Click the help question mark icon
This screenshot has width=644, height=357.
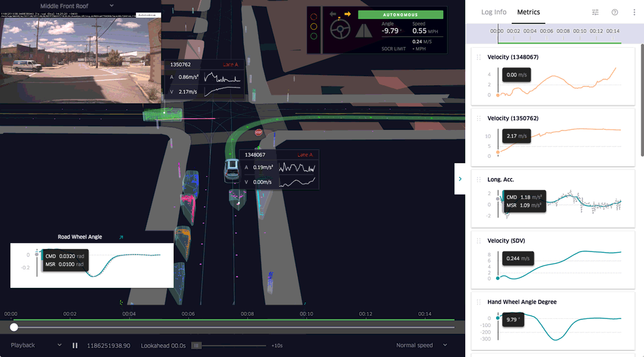614,12
